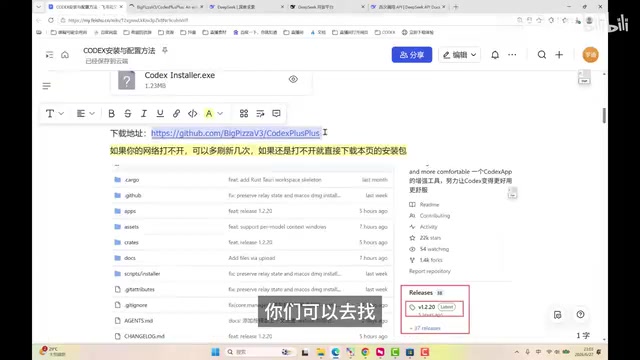640x360 pixels.
Task: Toggle the Feishu sidebar navigation icon
Action: pyautogui.click(x=49, y=55)
